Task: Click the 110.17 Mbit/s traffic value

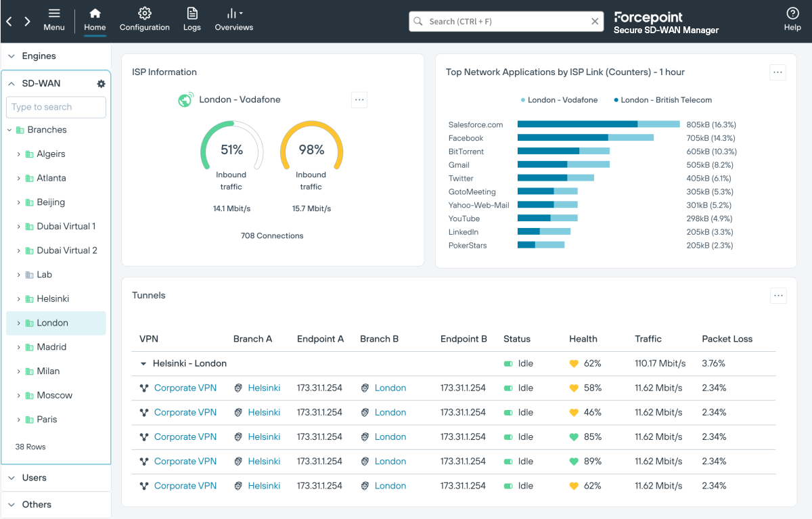Action: click(x=660, y=364)
